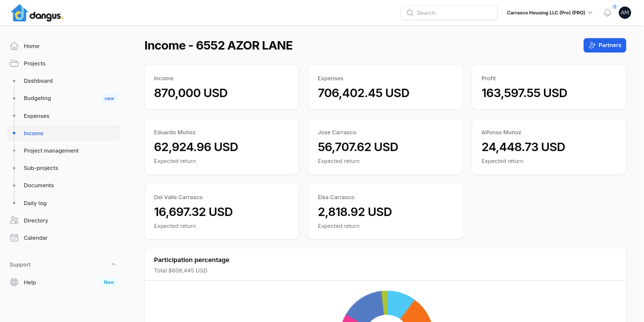Click the 24,448.73 USD amount
The height and width of the screenshot is (322, 644).
(x=523, y=147)
